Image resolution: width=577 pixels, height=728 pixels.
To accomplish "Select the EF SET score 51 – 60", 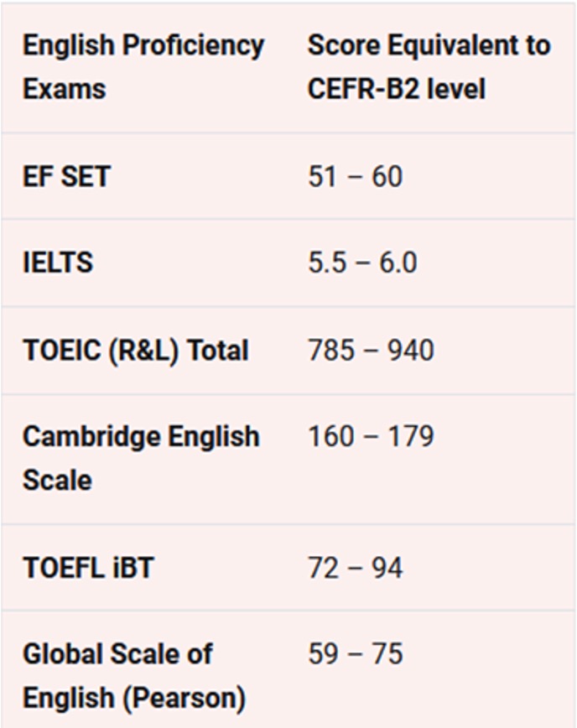I will (355, 177).
